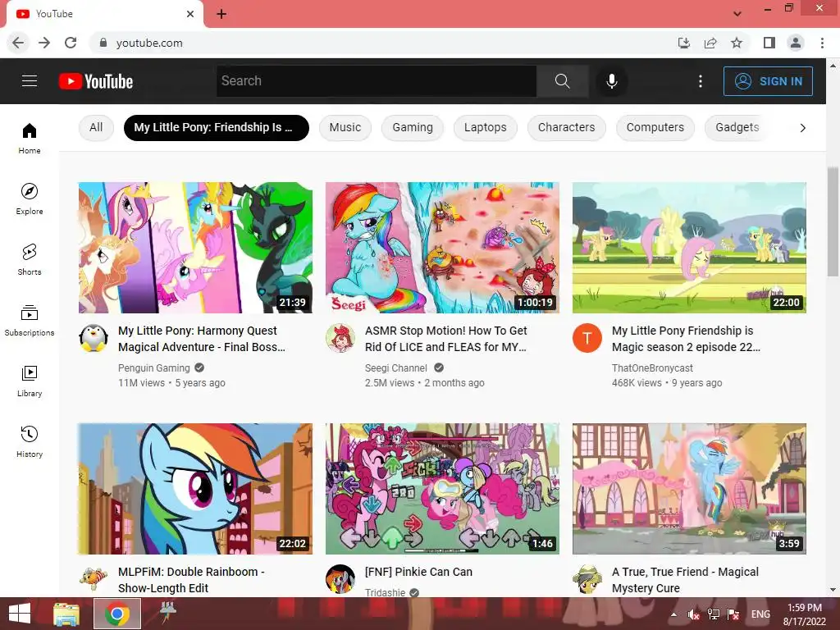Click ThatOneBronycast channel avatar
This screenshot has height=630, width=840.
tap(587, 338)
